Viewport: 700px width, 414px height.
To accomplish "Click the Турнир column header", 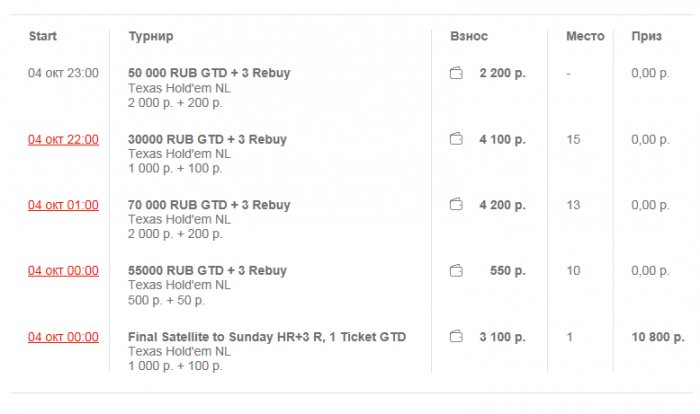I will tap(151, 37).
